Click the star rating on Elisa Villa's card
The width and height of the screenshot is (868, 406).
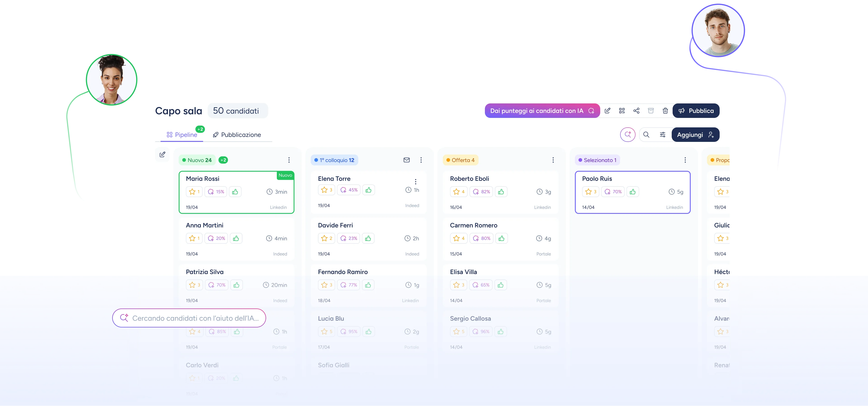459,285
